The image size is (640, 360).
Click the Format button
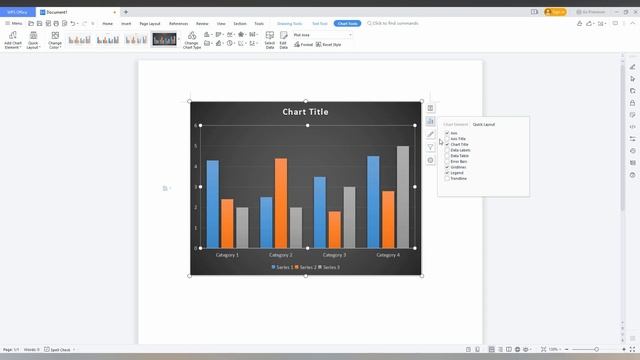[303, 44]
